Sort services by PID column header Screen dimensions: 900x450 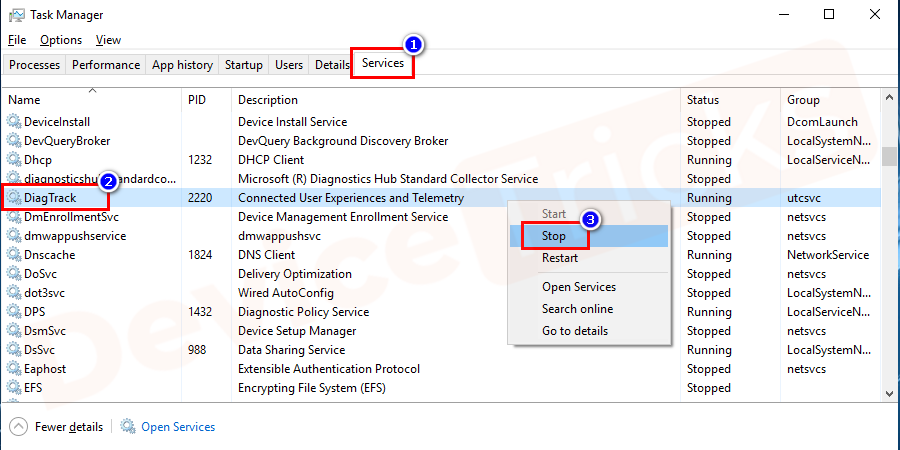pos(207,99)
